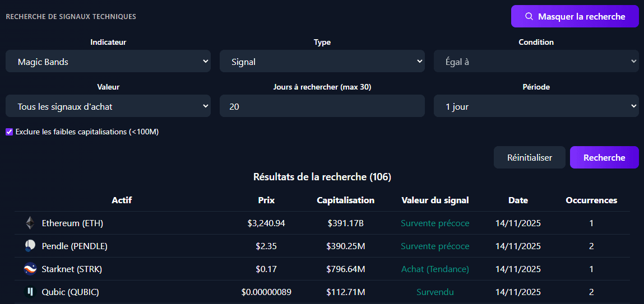The width and height of the screenshot is (644, 304).
Task: Click the Réinitialiser button
Action: pos(530,157)
